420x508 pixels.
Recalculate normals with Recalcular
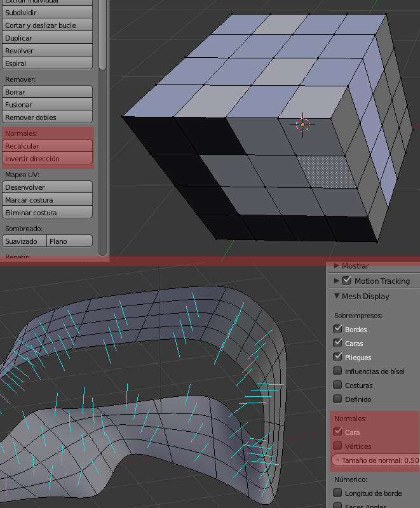pyautogui.click(x=47, y=146)
